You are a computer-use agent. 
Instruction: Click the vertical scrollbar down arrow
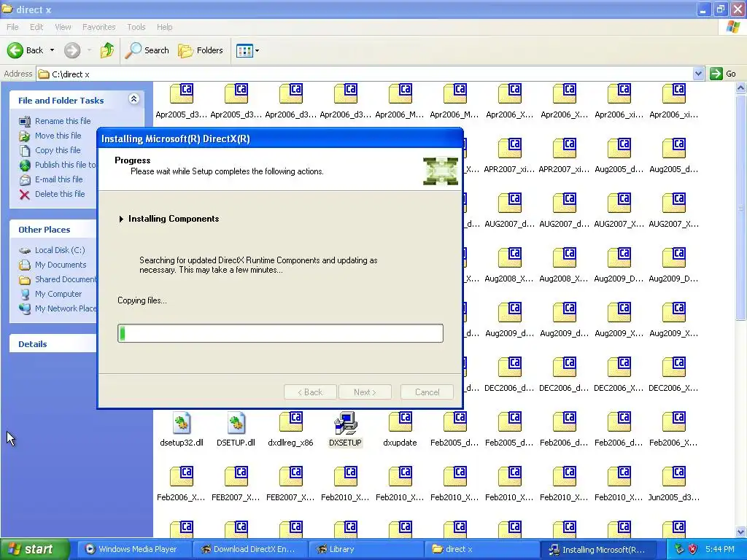pyautogui.click(x=741, y=532)
